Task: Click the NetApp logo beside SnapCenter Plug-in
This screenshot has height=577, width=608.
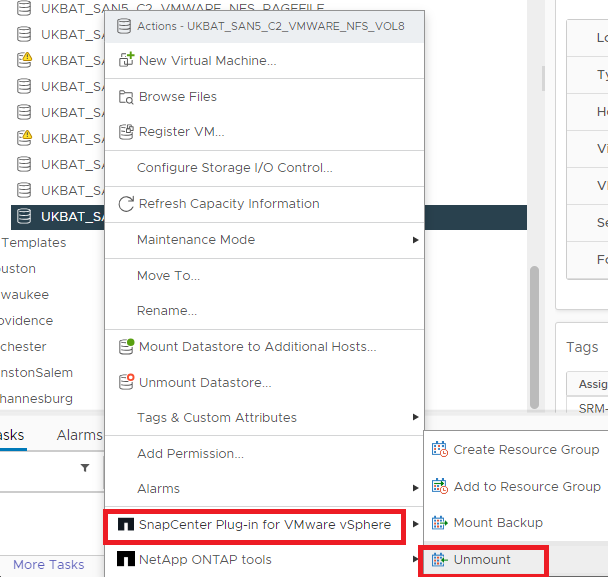Action: 126,524
